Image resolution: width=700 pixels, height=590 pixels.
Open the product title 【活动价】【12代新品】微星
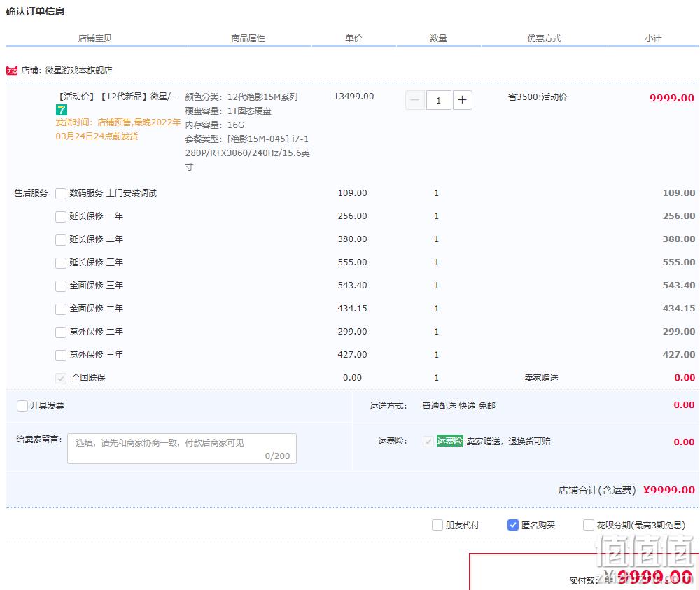[118, 97]
